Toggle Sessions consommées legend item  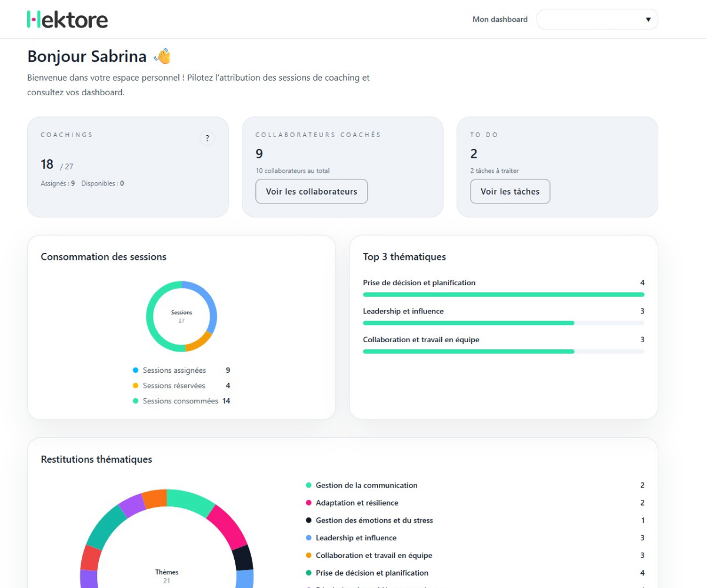pos(180,401)
